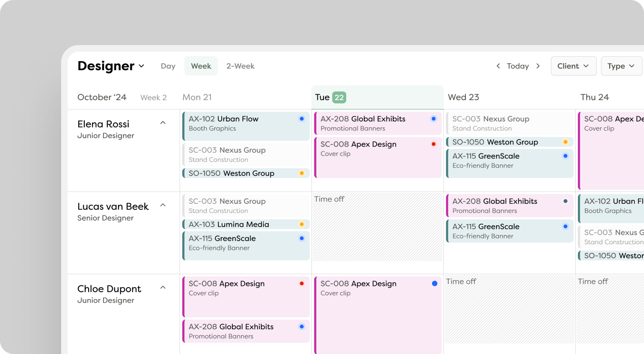Open Elena's Wednesday SC-003 Nexus Group card

coord(509,123)
